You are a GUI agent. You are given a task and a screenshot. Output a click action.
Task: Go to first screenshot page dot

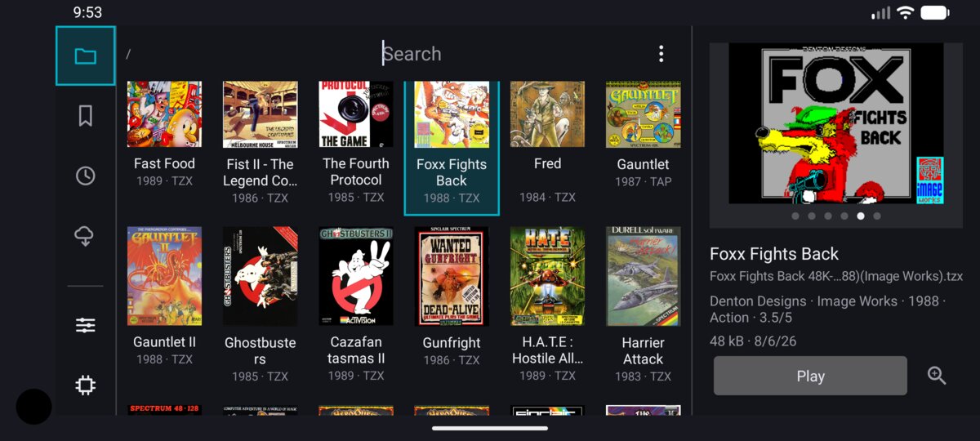pos(795,216)
